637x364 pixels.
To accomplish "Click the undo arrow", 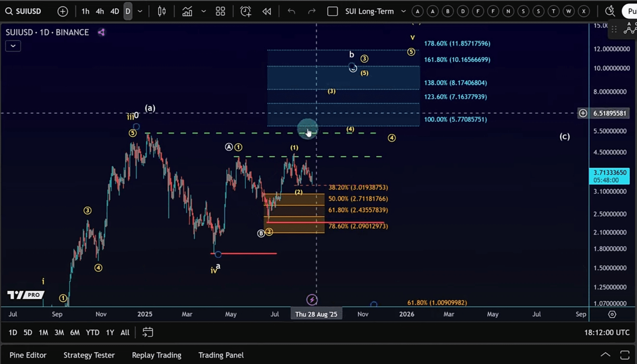I will (x=291, y=11).
